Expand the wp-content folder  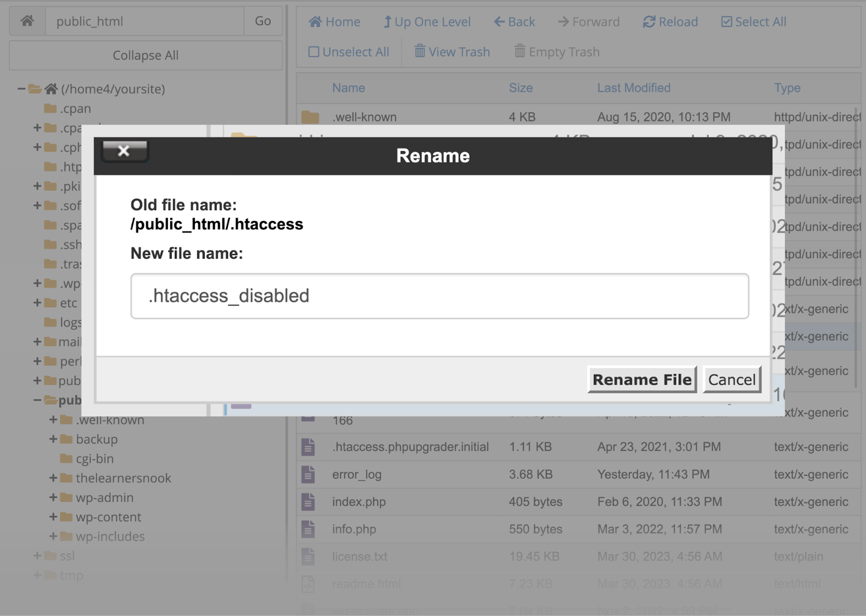53,517
